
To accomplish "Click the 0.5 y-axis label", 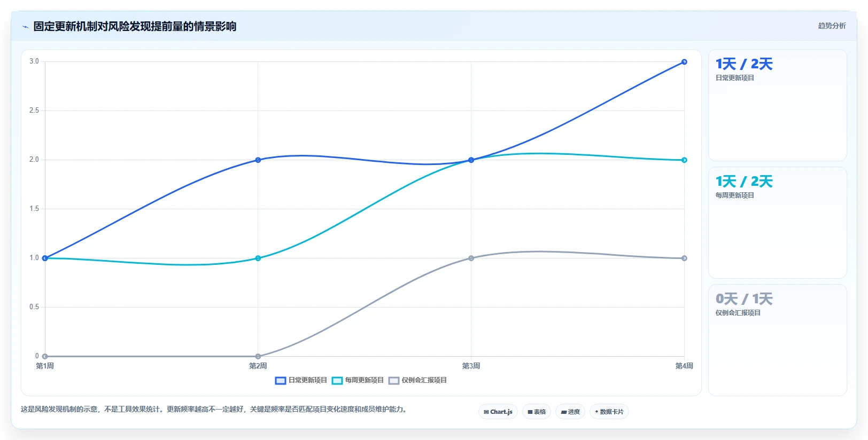I will pyautogui.click(x=34, y=307).
